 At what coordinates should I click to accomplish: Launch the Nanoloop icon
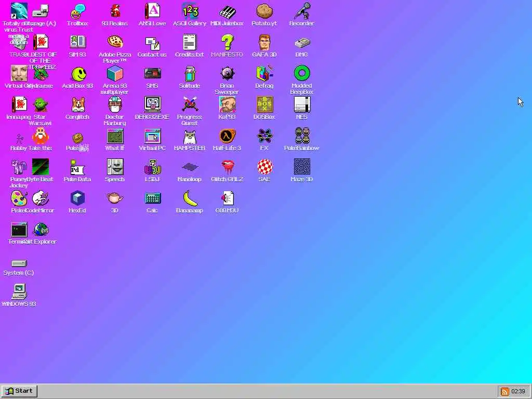coord(190,167)
